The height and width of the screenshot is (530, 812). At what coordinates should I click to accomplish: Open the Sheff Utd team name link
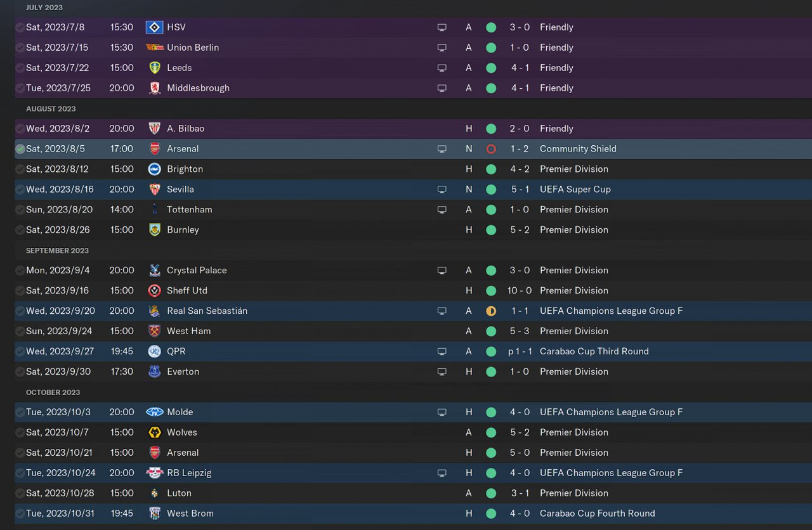(x=187, y=290)
